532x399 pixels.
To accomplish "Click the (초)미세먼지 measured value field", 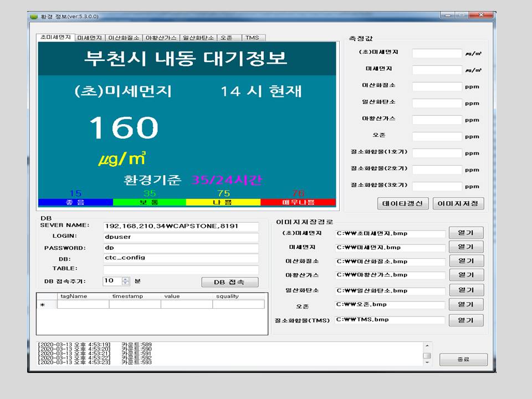I will 437,53.
